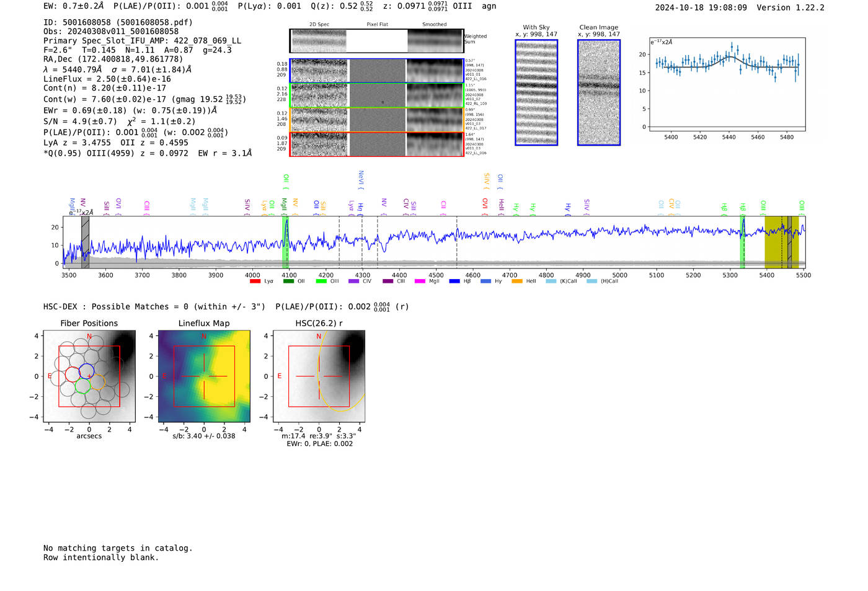Select the dark green OII legend swatch
Screen dimensions: 868x591
288,282
